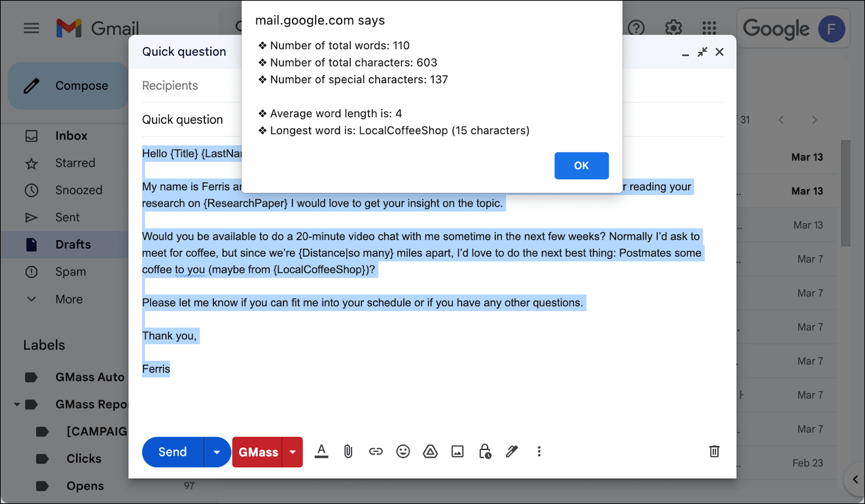Click the Inbox tray icon
This screenshot has height=504, width=865.
pyautogui.click(x=32, y=136)
